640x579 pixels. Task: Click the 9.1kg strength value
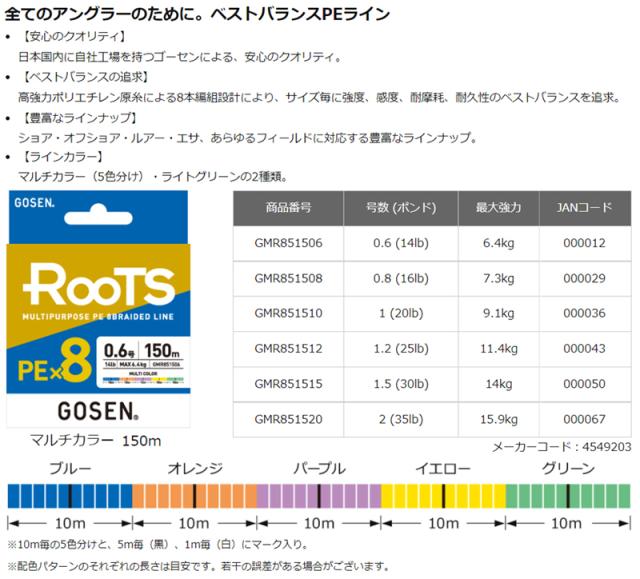498,313
